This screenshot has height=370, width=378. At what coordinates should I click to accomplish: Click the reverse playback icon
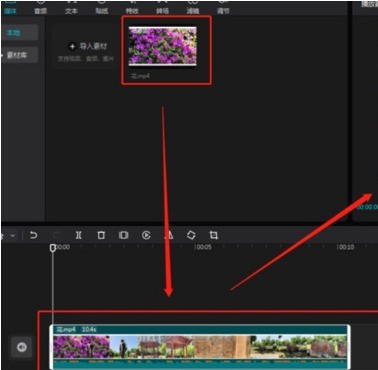pyautogui.click(x=146, y=235)
